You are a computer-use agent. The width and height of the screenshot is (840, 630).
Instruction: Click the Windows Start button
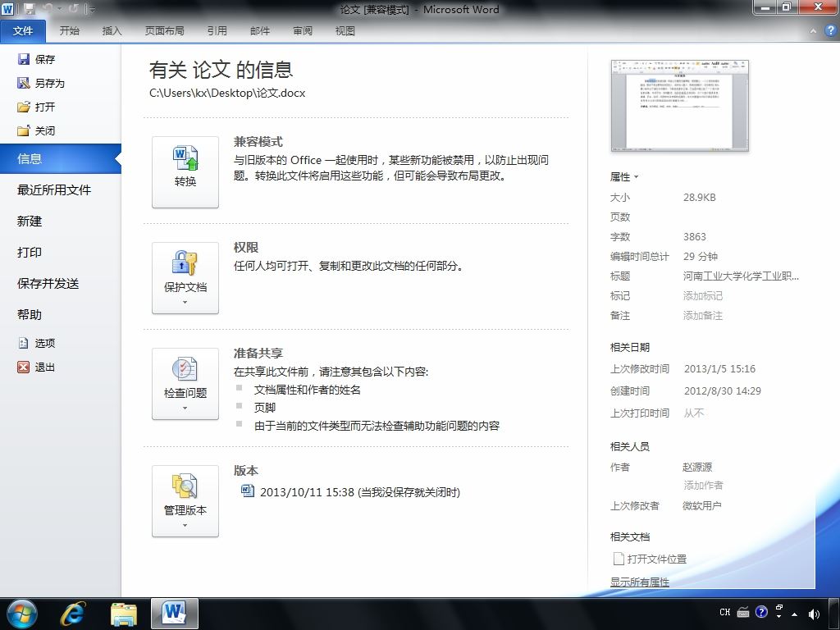[x=22, y=614]
